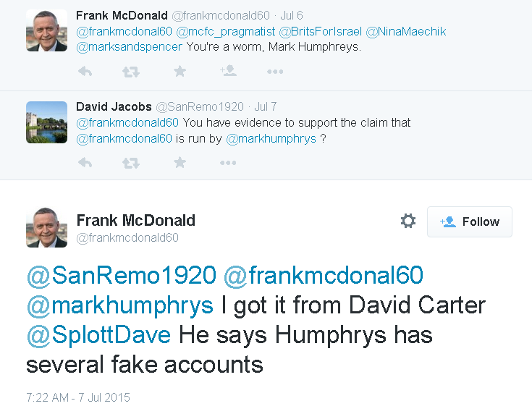Click the 7:22 AM - 7 Jul 2015 timestamp
Screen dimensions: 532x414
(78, 397)
